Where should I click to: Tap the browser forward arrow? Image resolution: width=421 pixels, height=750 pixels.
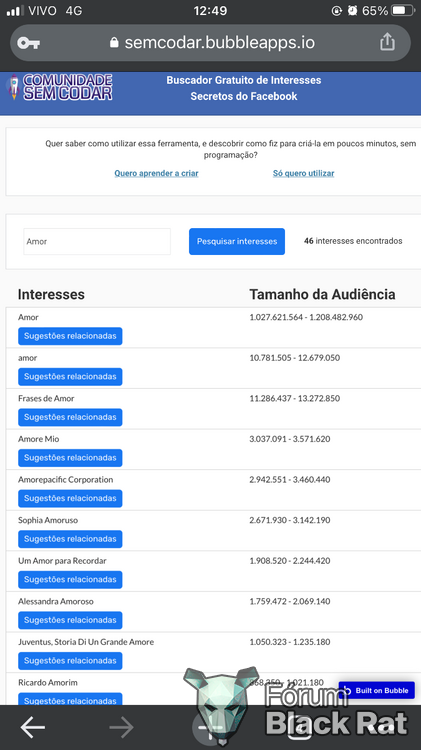pyautogui.click(x=121, y=728)
